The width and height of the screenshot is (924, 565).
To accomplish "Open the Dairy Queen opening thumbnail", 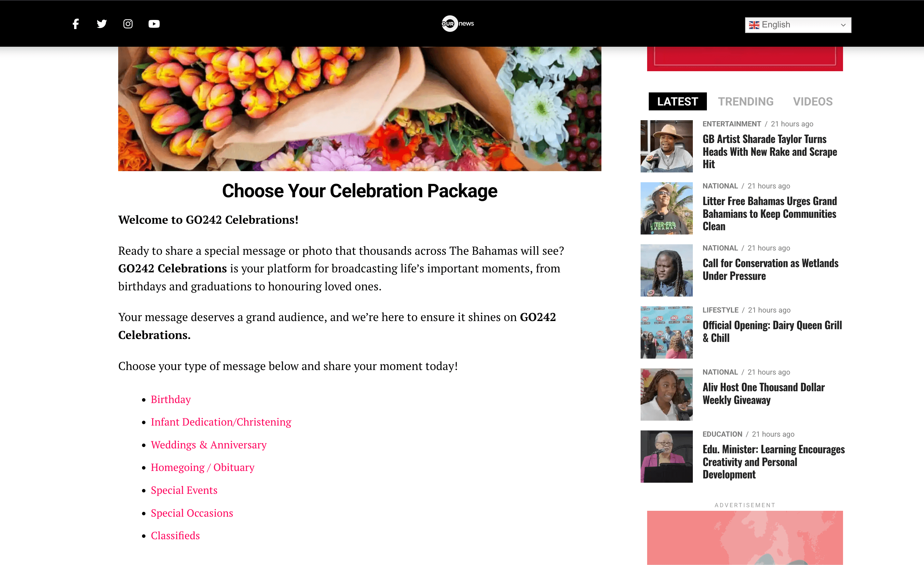I will click(666, 332).
